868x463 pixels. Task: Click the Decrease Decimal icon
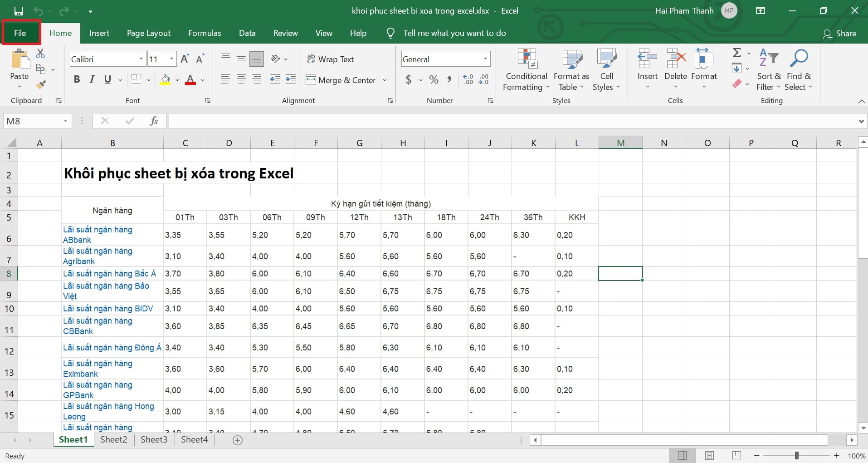(x=484, y=80)
